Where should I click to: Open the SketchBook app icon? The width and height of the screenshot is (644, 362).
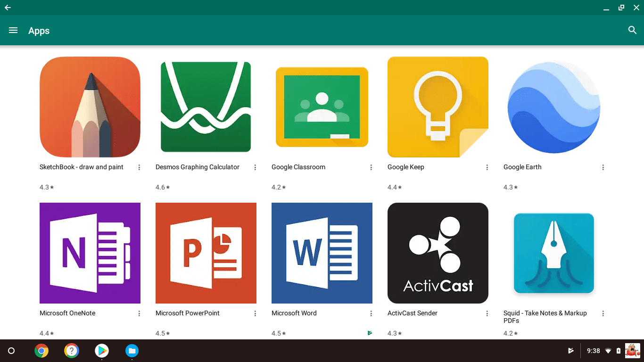click(90, 107)
